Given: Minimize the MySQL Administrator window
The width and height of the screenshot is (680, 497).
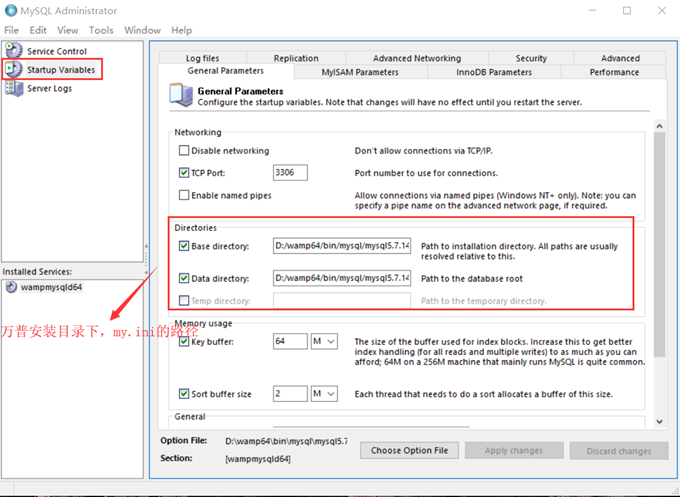Looking at the screenshot, I should point(592,10).
